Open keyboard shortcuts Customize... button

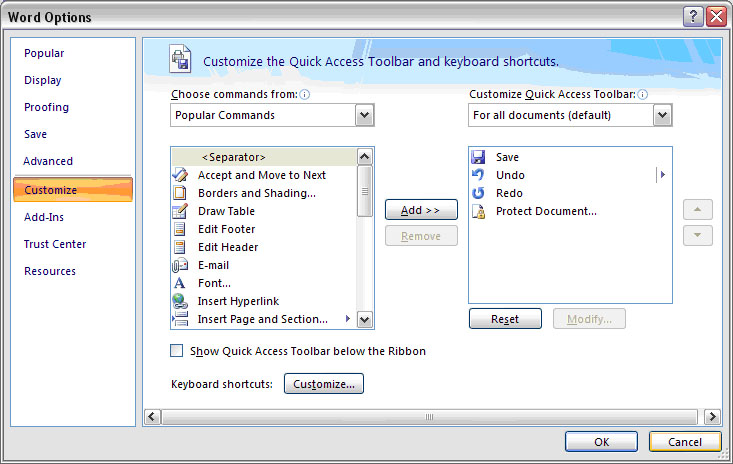tap(323, 384)
